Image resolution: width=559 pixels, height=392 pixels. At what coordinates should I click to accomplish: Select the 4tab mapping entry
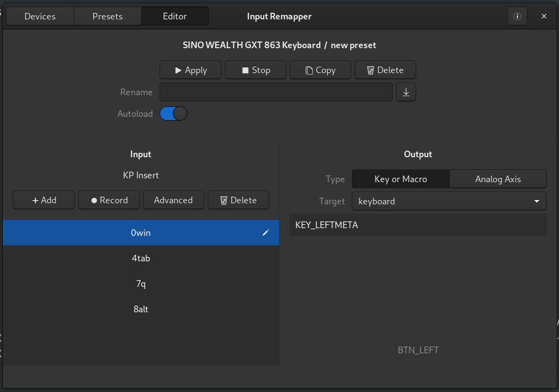(141, 258)
